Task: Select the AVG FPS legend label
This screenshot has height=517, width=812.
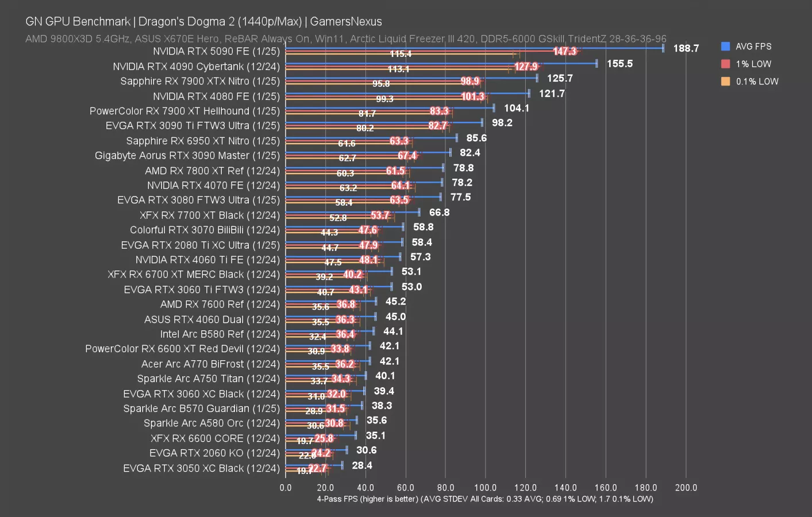Action: pyautogui.click(x=753, y=47)
